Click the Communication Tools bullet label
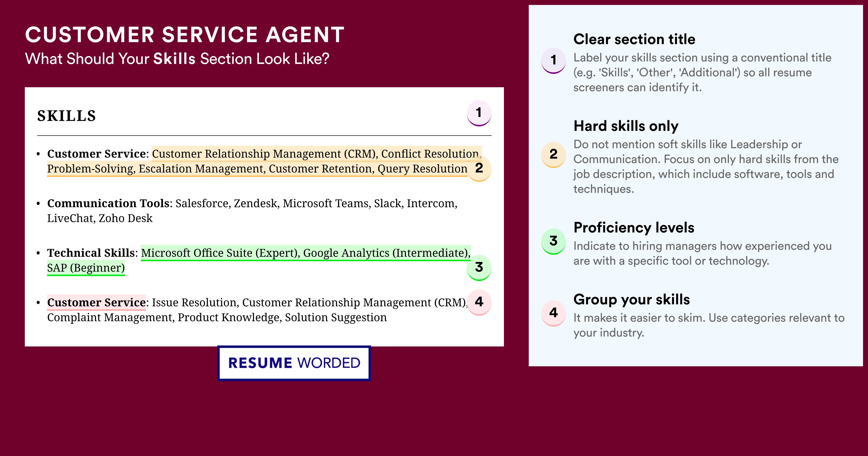The width and height of the screenshot is (868, 456). pyautogui.click(x=108, y=203)
